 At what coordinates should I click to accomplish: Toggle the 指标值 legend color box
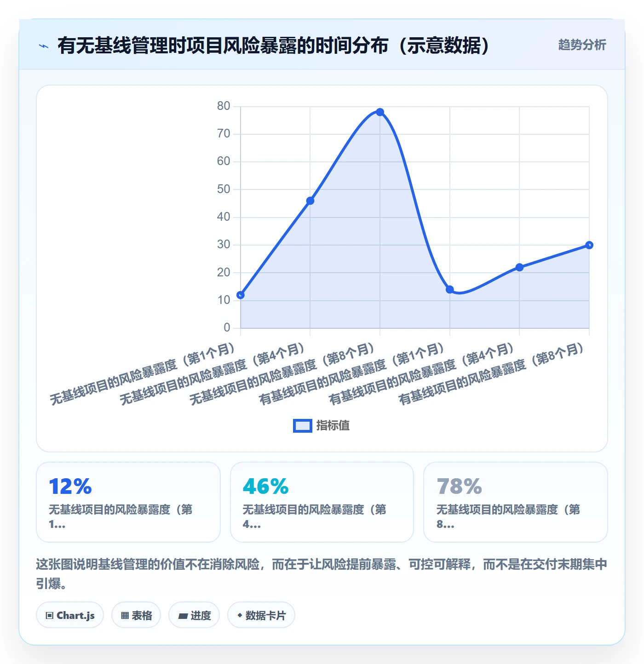tap(303, 426)
